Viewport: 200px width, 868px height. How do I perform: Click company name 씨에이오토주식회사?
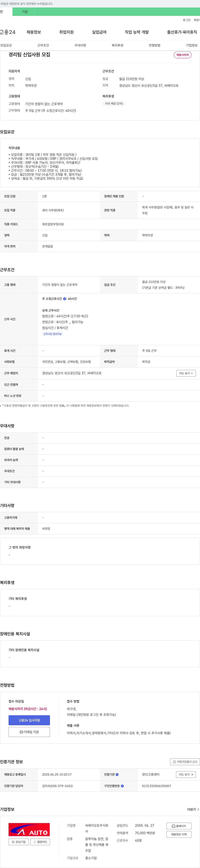(x=97, y=828)
